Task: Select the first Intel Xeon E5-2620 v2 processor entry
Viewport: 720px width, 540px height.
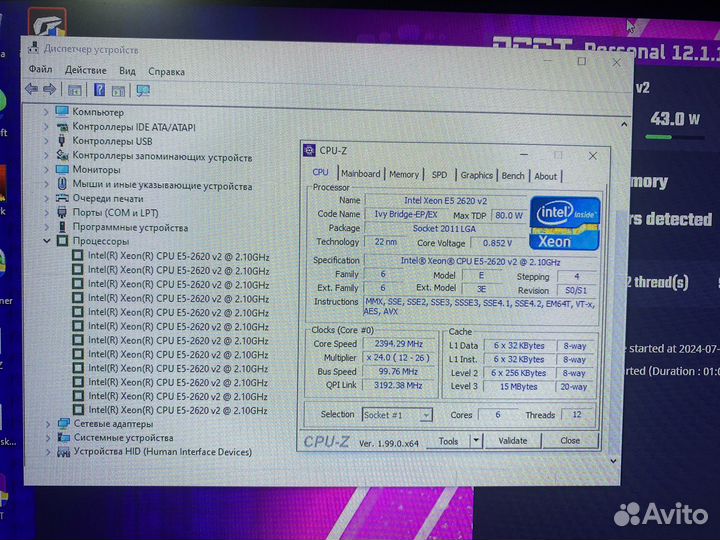Action: 178,256
